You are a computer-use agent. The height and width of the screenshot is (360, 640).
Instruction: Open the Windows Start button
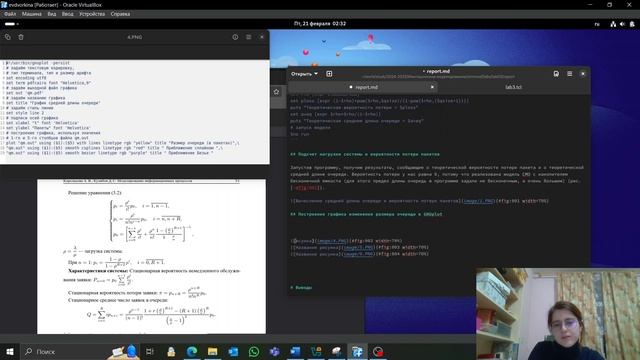click(10, 351)
